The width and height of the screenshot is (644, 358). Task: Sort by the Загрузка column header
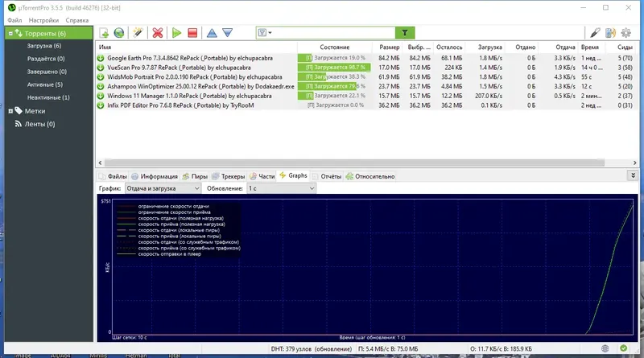click(x=485, y=47)
